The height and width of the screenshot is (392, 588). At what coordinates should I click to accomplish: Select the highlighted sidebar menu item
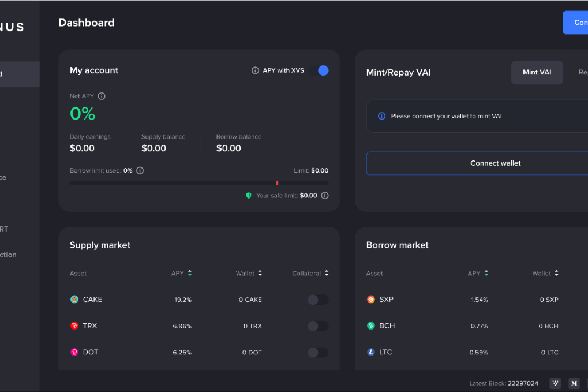(20, 74)
